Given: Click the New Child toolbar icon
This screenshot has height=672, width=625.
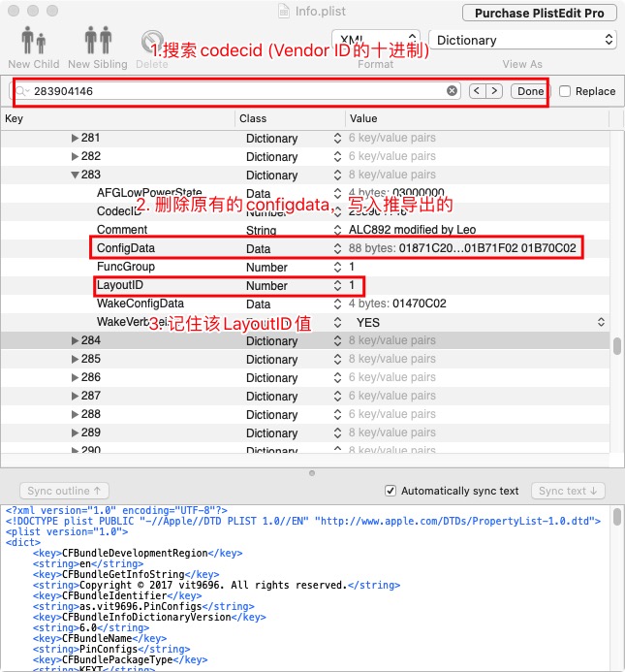Looking at the screenshot, I should [x=33, y=41].
